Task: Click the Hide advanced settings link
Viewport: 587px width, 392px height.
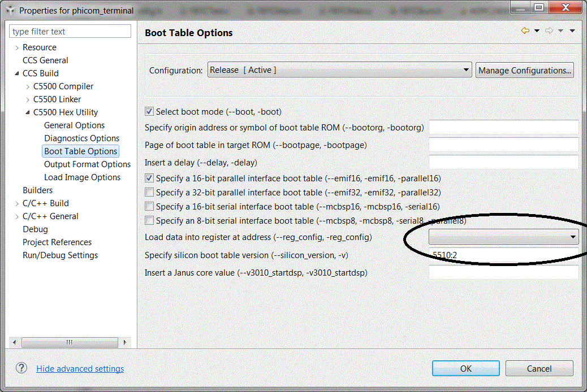Action: tap(80, 369)
